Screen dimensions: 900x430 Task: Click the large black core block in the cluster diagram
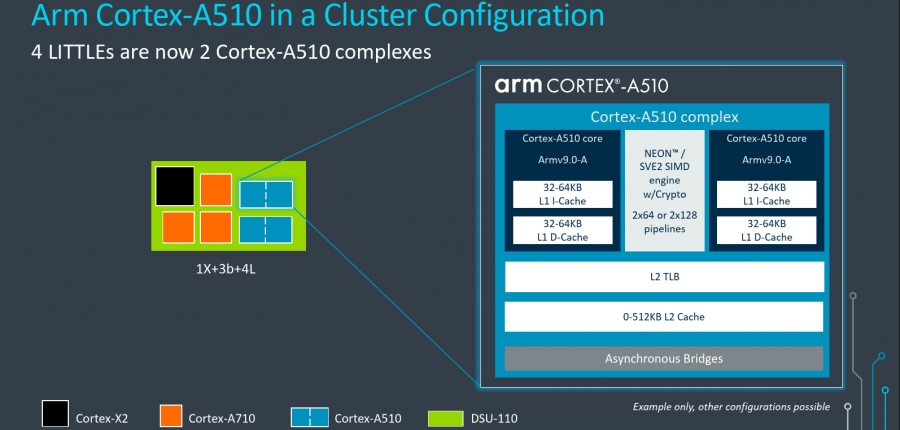click(x=175, y=185)
